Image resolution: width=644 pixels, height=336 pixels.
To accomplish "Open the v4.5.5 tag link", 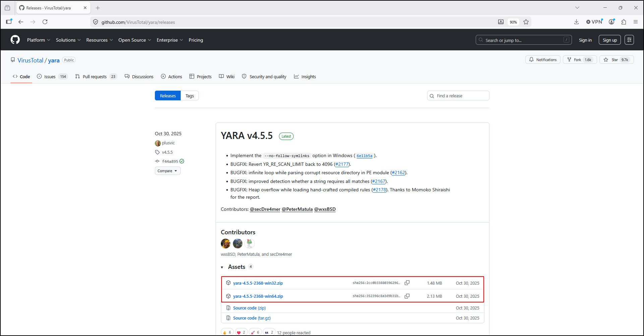I will (167, 152).
